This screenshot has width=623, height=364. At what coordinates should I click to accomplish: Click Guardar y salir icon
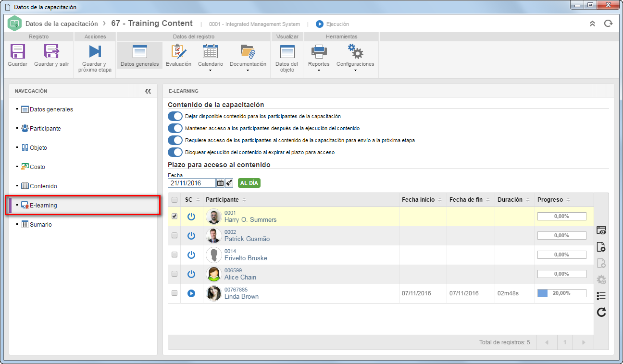click(x=51, y=52)
